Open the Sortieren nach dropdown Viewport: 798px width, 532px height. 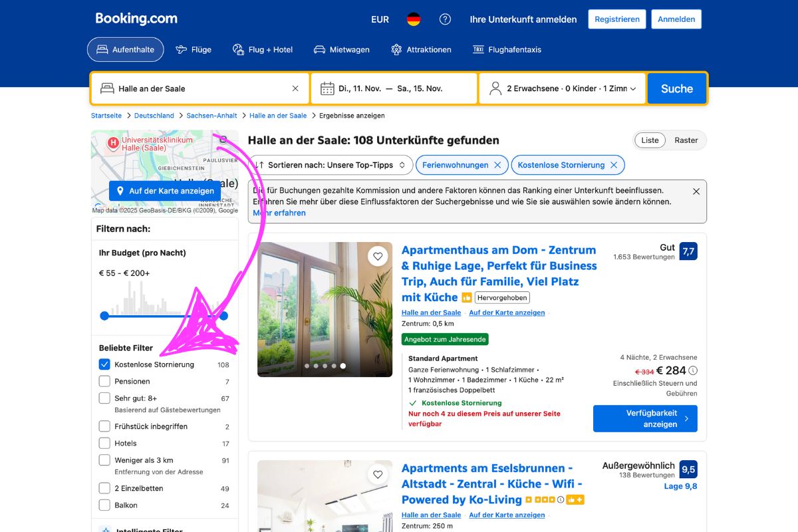pos(331,165)
